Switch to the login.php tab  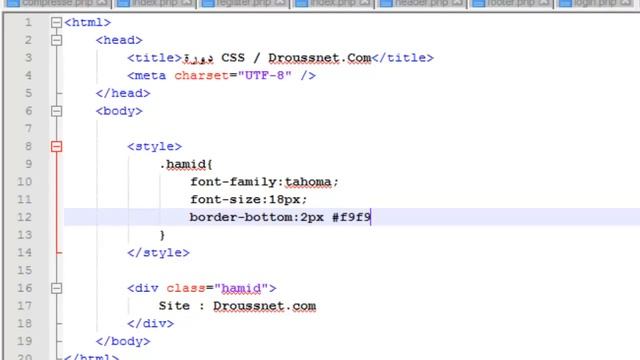click(597, 3)
